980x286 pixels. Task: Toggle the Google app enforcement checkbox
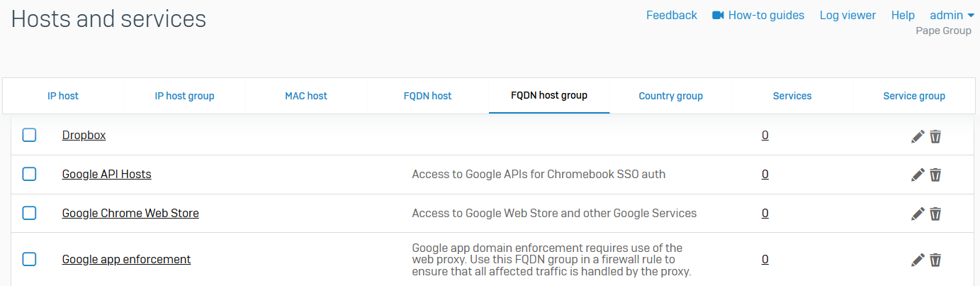29,259
